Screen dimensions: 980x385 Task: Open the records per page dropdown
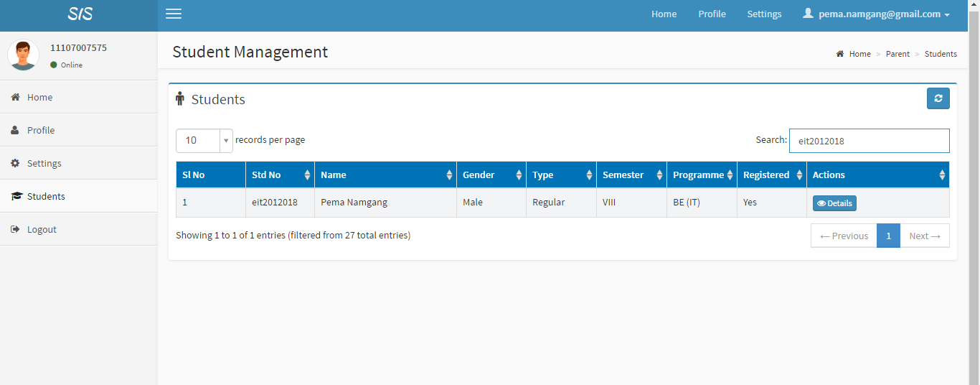[204, 140]
